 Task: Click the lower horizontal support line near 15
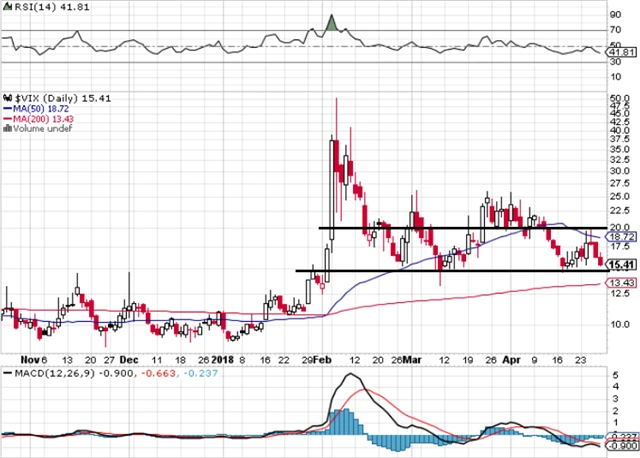click(x=450, y=271)
